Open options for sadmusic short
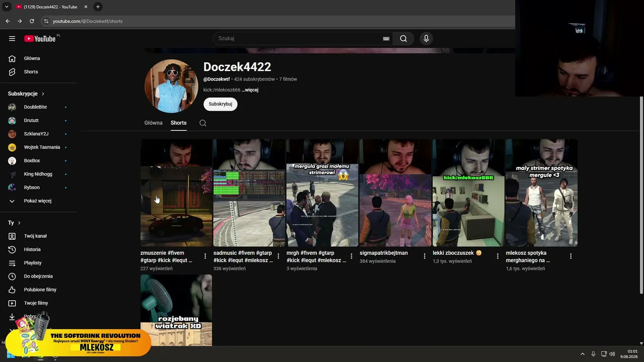Viewport: 644px width, 362px height. point(278,256)
